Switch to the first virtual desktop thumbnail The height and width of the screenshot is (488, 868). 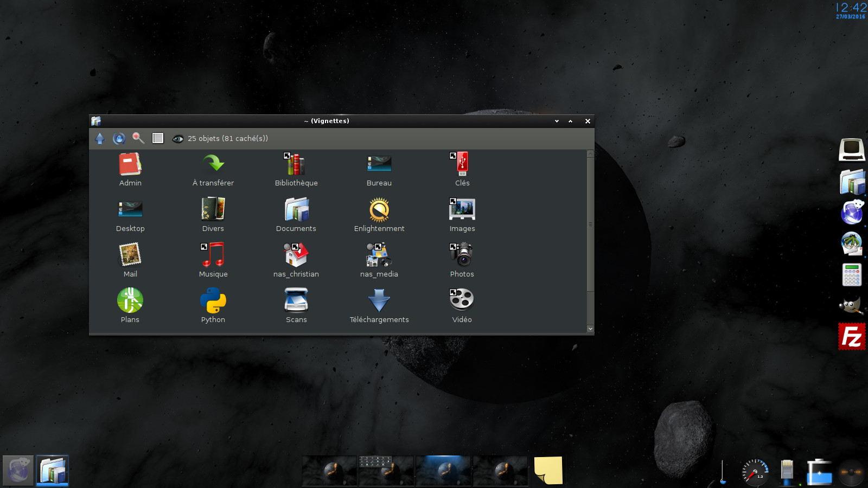[329, 471]
